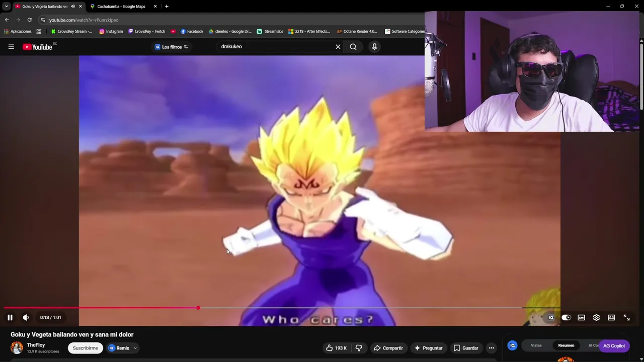The width and height of the screenshot is (644, 362).
Task: Save video with Guardar button
Action: [x=466, y=348]
